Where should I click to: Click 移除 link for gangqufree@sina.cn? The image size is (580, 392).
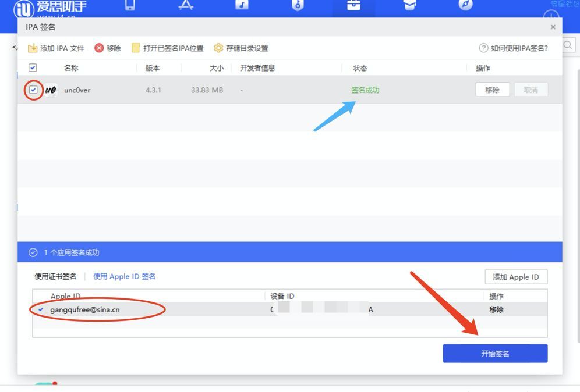pyautogui.click(x=496, y=309)
